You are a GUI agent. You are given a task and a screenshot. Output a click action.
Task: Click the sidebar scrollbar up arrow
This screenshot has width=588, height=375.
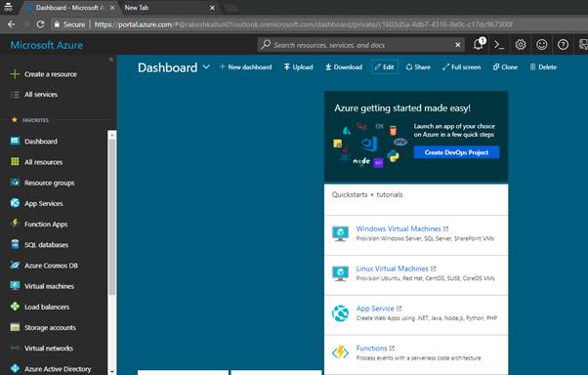tap(111, 135)
